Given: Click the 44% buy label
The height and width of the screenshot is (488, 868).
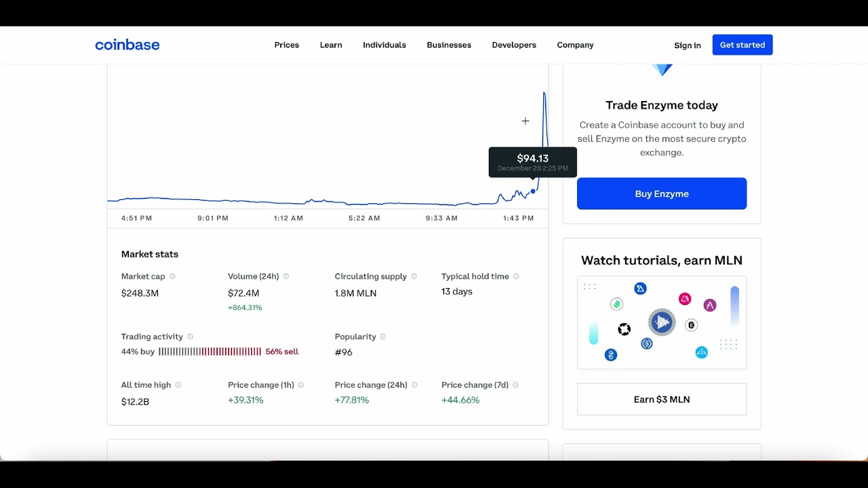Looking at the screenshot, I should (138, 352).
